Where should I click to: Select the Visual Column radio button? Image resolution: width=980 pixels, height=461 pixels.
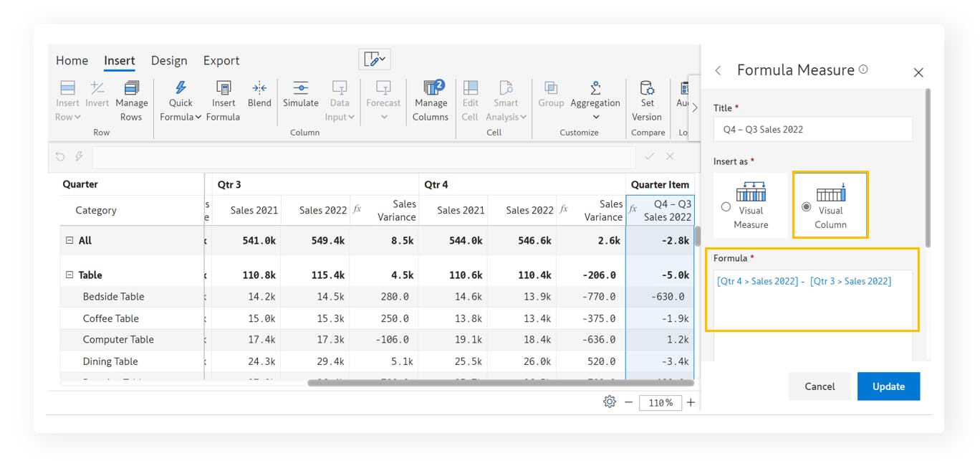[807, 207]
